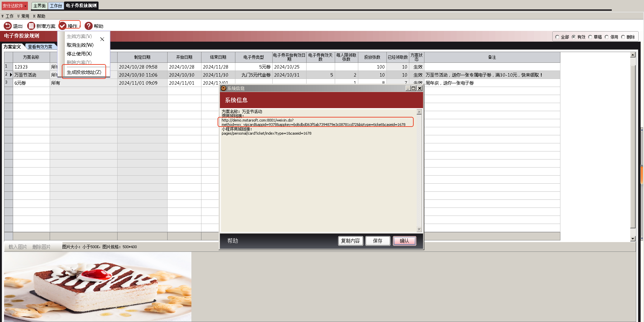The width and height of the screenshot is (644, 322).
Task: Open the 安仕达软件 application dropdown
Action: [14, 6]
